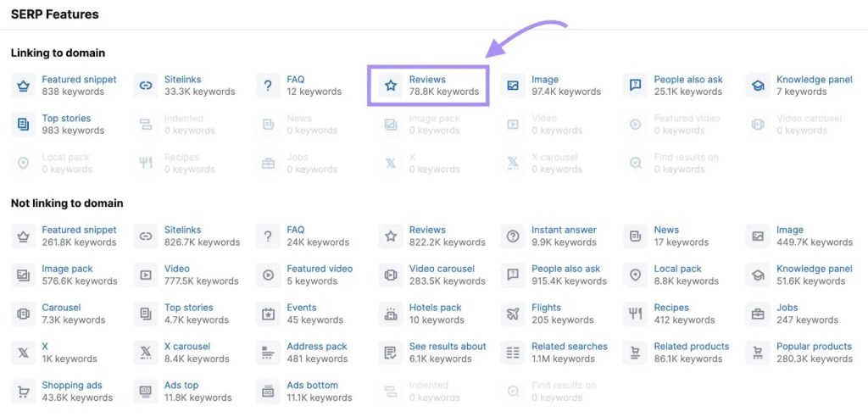Click the Address pack link
The height and width of the screenshot is (417, 868).
click(317, 347)
